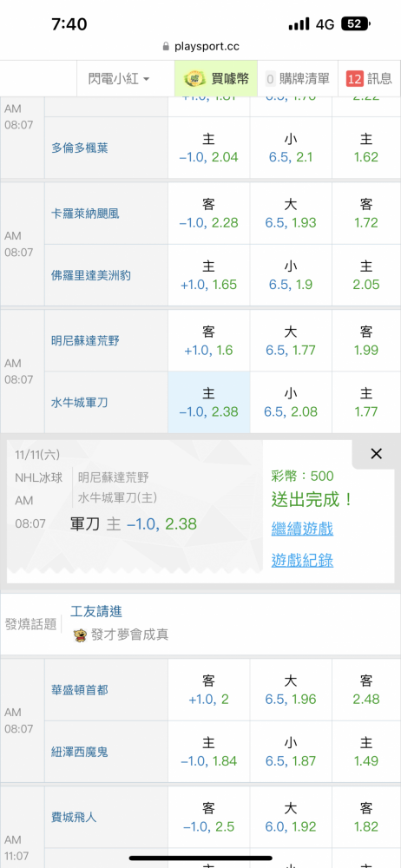The image size is (401, 868).
Task: Open the 12 messages badge
Action: coord(354,79)
